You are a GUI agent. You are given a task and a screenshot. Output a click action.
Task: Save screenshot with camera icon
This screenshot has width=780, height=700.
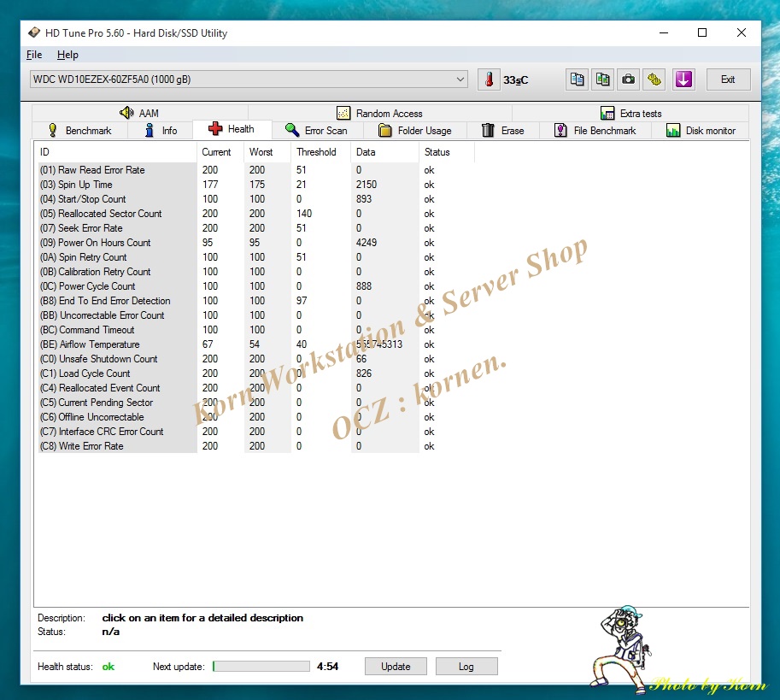coord(628,79)
